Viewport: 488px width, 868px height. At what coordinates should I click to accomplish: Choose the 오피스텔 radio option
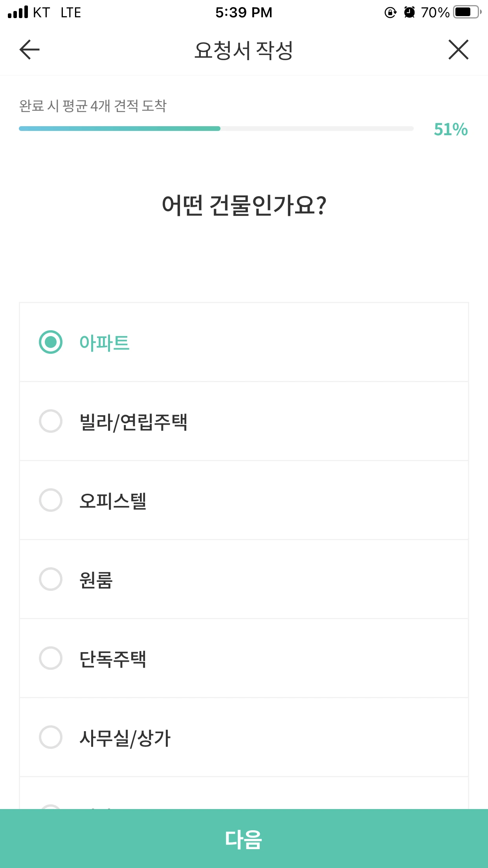pos(51,500)
